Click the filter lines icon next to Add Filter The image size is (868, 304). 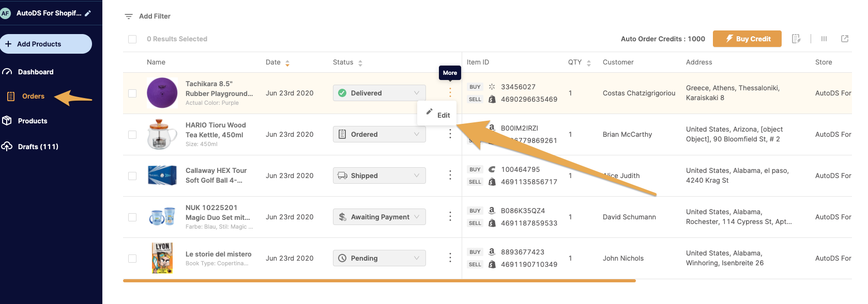click(129, 17)
